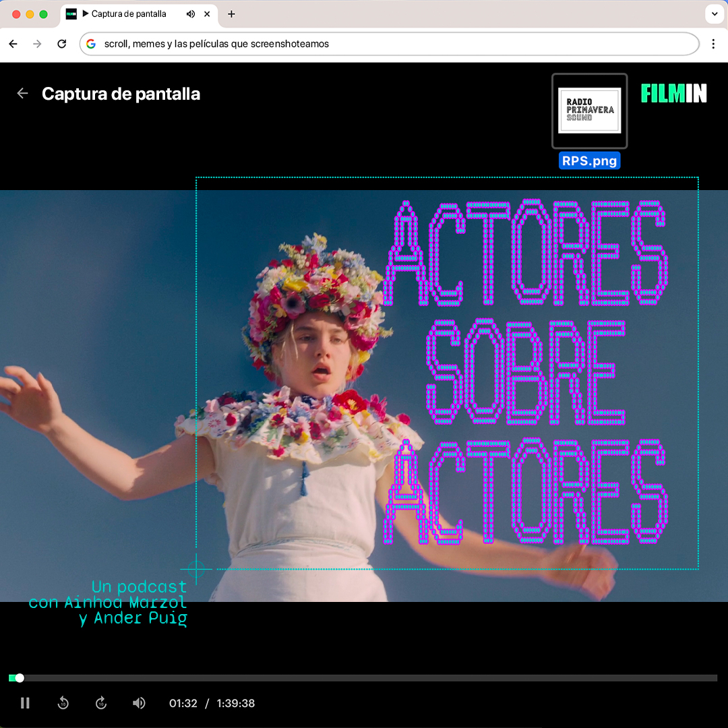Click the Filmin logo
Image resolution: width=728 pixels, height=728 pixels.
pyautogui.click(x=673, y=93)
